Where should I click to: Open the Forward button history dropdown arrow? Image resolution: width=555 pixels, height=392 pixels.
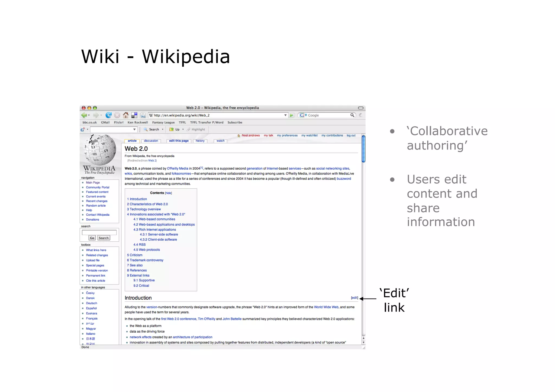coord(101,115)
